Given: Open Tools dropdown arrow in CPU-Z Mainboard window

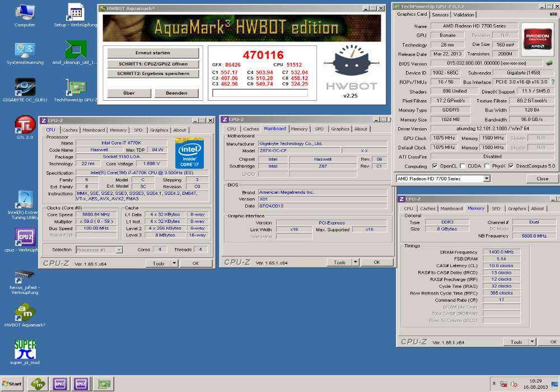Looking at the screenshot, I should (356, 263).
